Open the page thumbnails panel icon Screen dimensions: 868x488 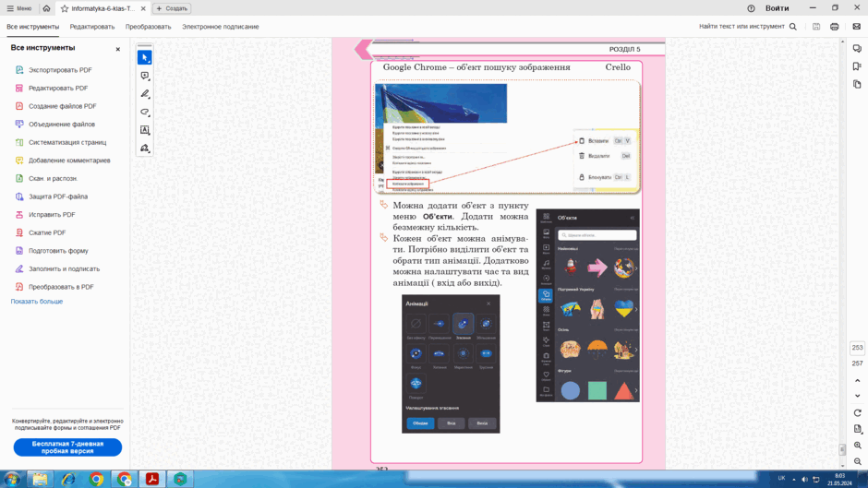point(857,85)
